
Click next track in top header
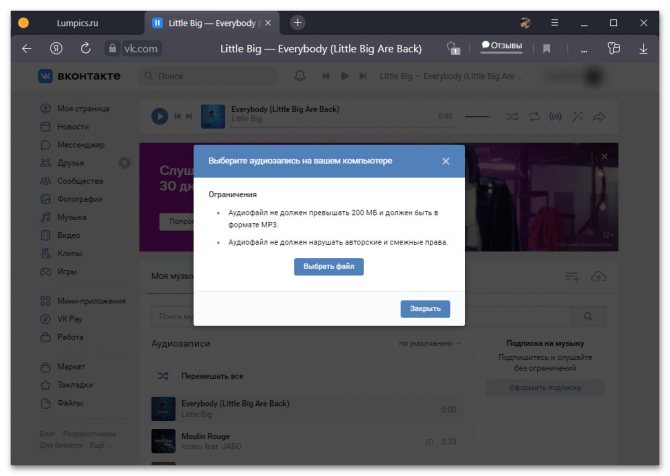pyautogui.click(x=363, y=76)
